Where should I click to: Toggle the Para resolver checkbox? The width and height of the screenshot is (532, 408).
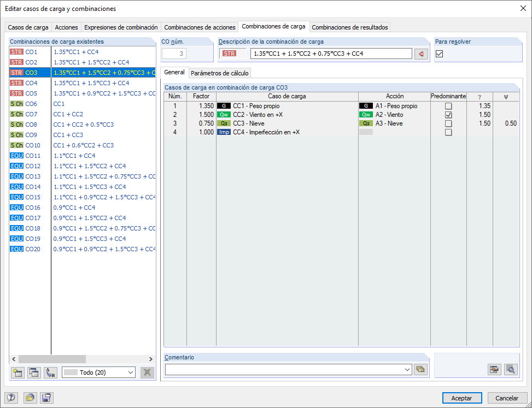coord(439,54)
